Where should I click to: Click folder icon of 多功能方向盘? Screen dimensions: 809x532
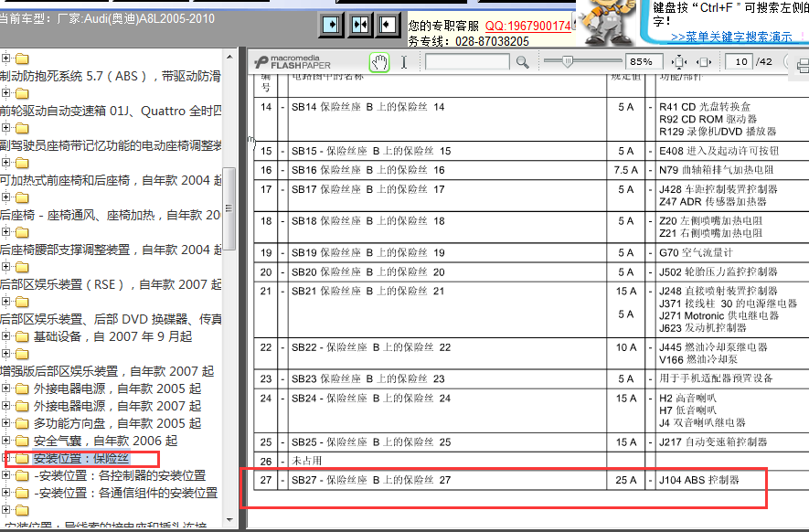click(x=22, y=423)
